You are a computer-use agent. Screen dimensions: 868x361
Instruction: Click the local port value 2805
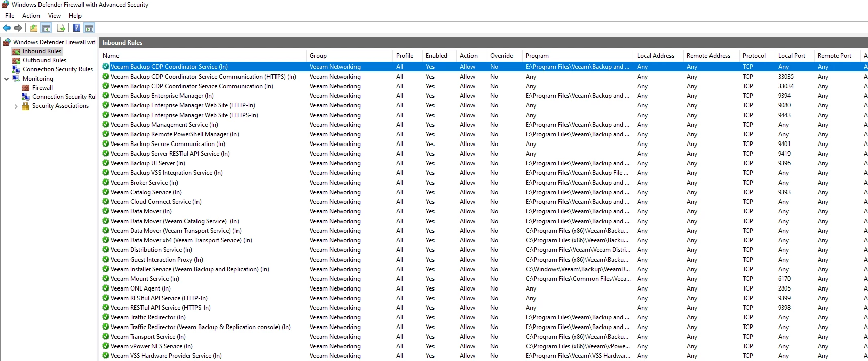(x=784, y=288)
